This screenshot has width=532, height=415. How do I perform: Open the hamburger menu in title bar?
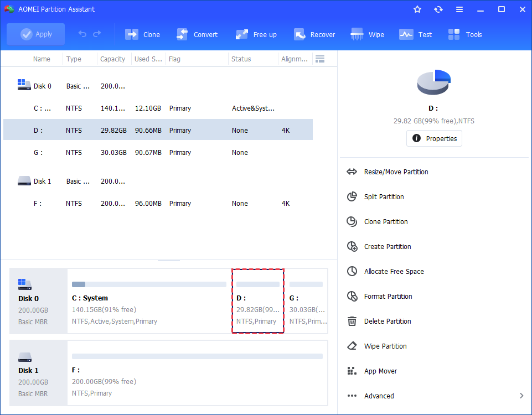(459, 9)
